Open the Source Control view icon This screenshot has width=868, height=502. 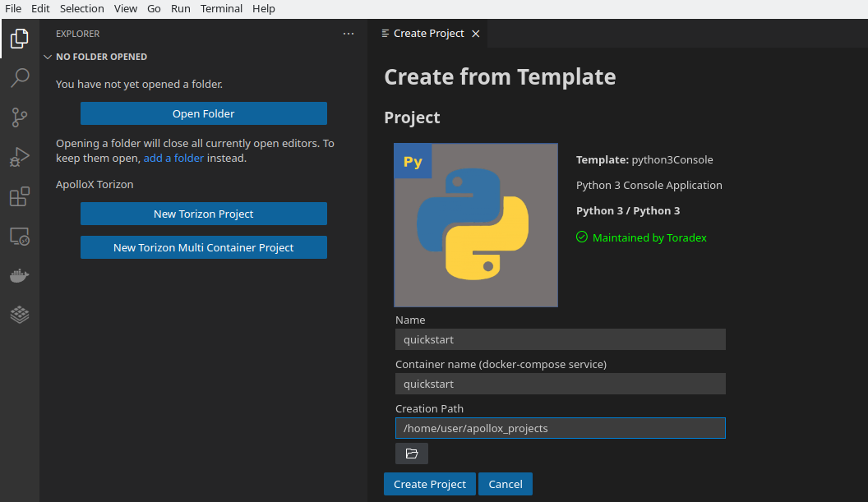click(20, 117)
